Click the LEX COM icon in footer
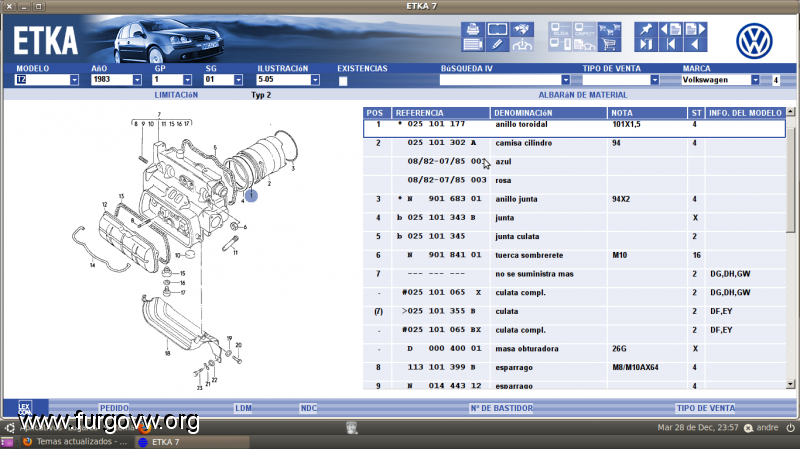 pos(25,408)
